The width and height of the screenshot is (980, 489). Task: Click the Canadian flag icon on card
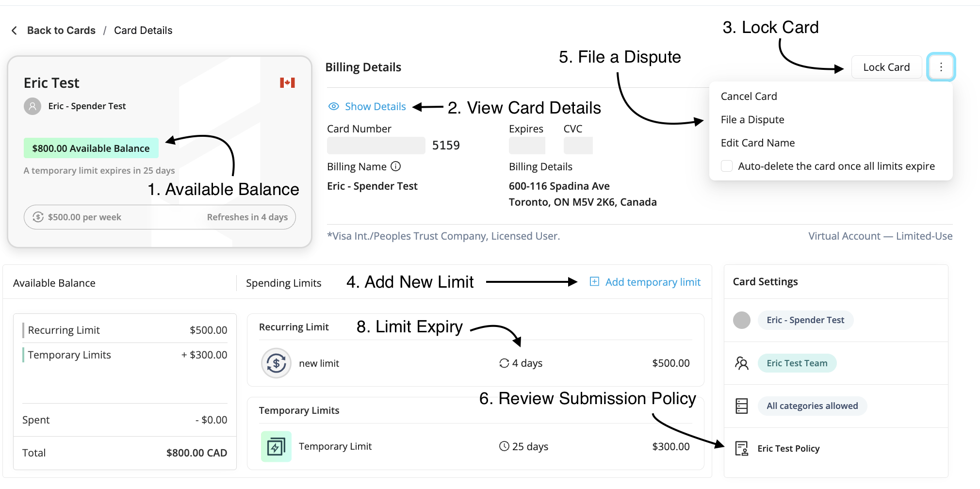(x=287, y=83)
